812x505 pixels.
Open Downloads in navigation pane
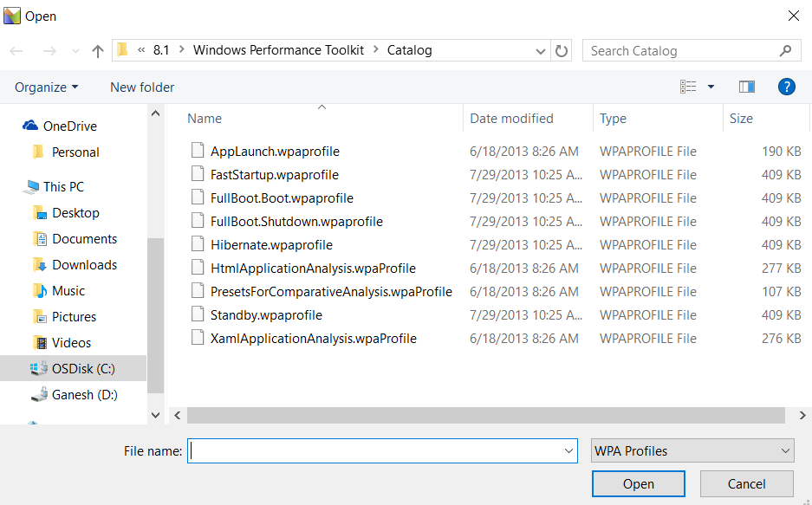pyautogui.click(x=84, y=264)
